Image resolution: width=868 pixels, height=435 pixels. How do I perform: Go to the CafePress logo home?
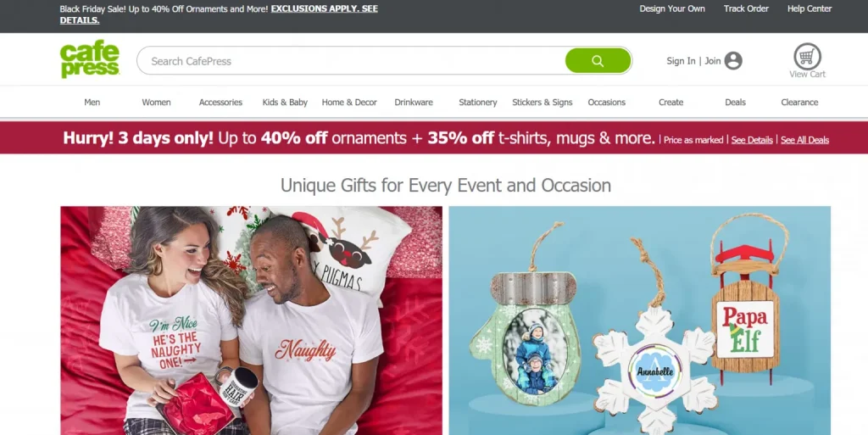(x=90, y=59)
